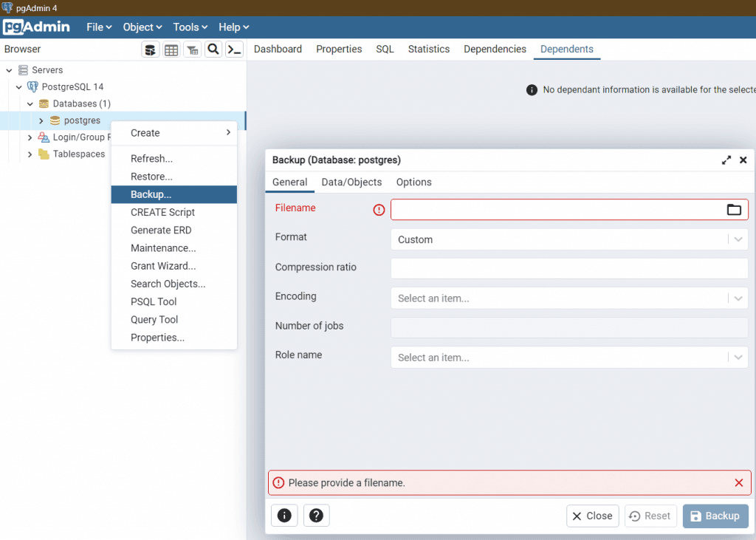Expand the Tablespaces tree node

(30, 154)
